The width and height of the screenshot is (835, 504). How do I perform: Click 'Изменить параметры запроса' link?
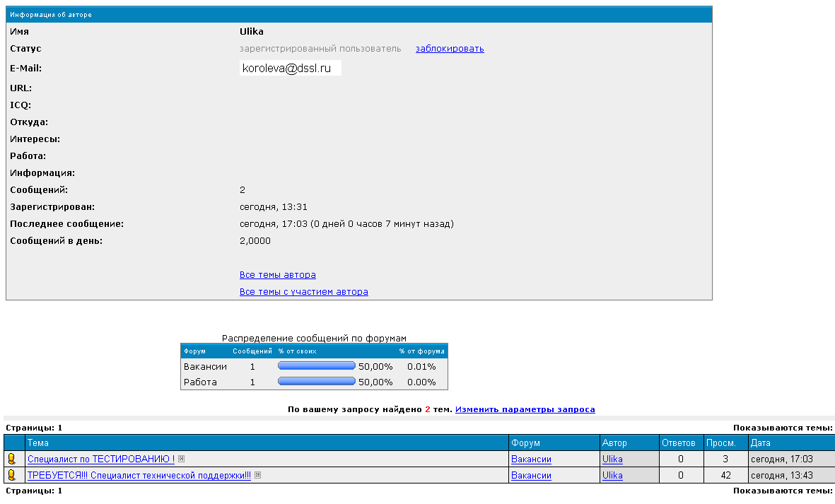(525, 409)
